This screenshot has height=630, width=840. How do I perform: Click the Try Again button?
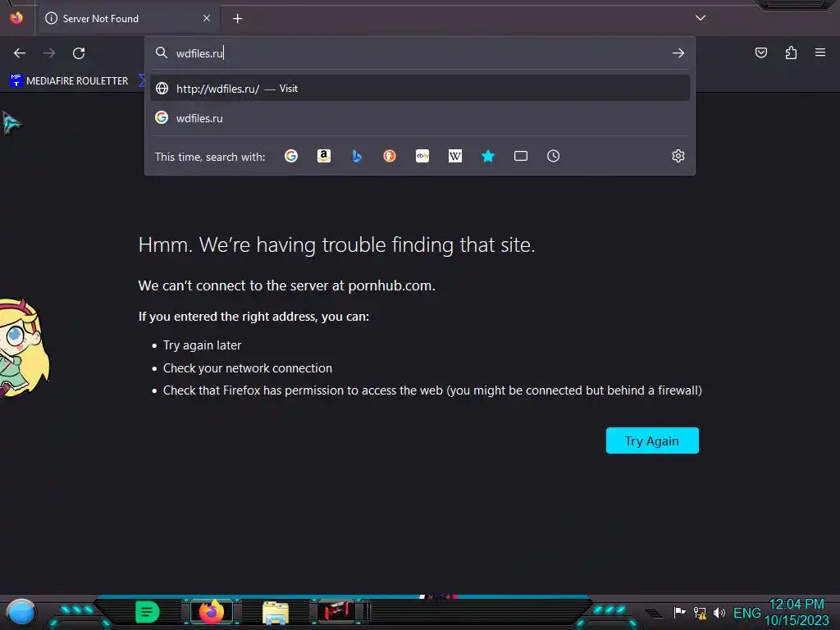click(652, 441)
